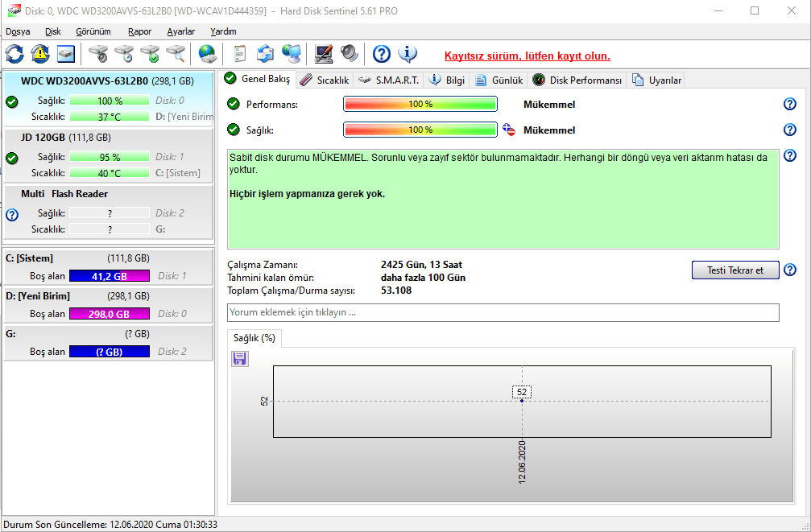Open the monitor with screwdriver configuration icon

click(x=324, y=54)
